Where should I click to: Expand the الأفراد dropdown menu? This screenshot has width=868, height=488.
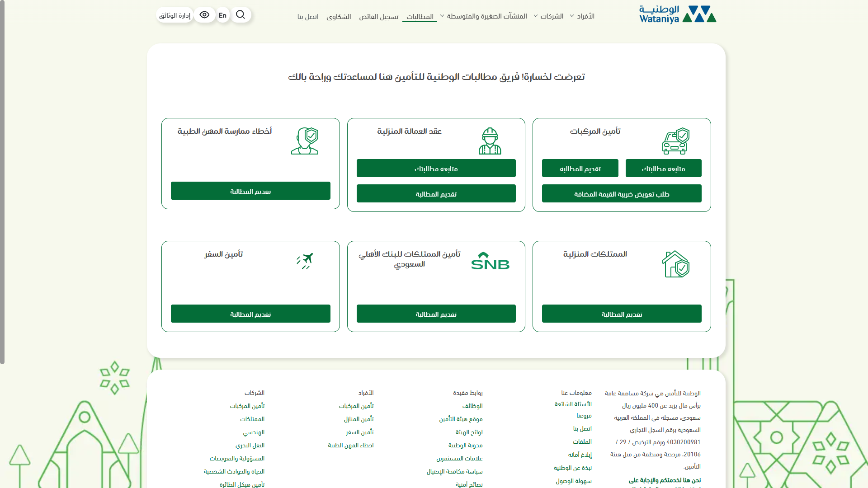tap(582, 16)
